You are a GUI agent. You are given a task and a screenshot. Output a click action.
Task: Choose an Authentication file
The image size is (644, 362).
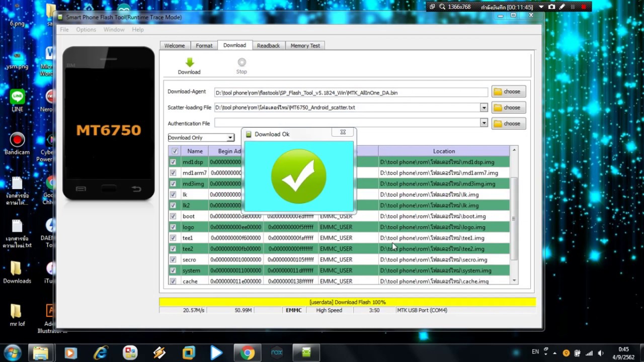(x=509, y=124)
